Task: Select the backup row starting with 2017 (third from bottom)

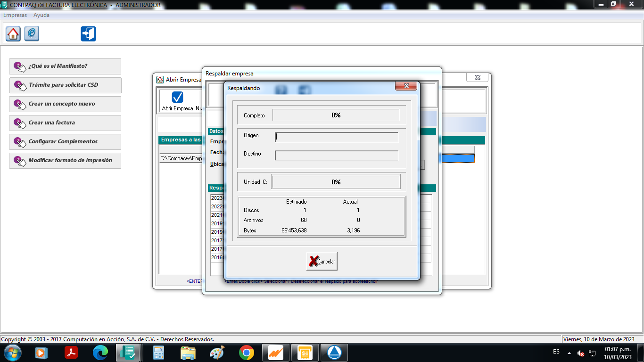Action: pyautogui.click(x=217, y=240)
